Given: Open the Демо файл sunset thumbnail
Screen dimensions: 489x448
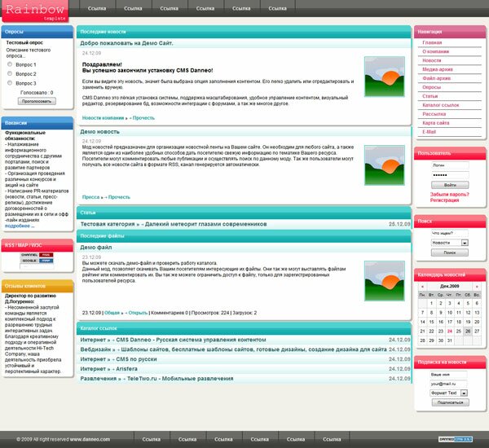Looking at the screenshot, I should point(384,282).
